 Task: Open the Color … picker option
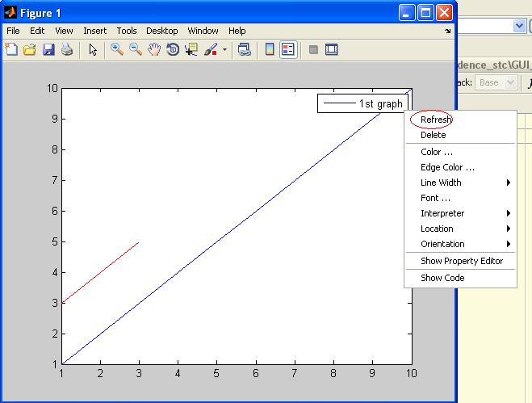point(437,152)
